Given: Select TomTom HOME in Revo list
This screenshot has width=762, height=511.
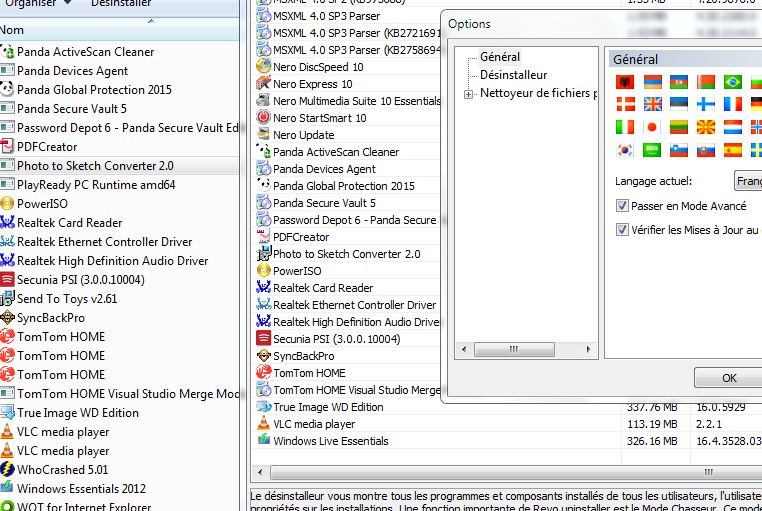Looking at the screenshot, I should pos(309,373).
